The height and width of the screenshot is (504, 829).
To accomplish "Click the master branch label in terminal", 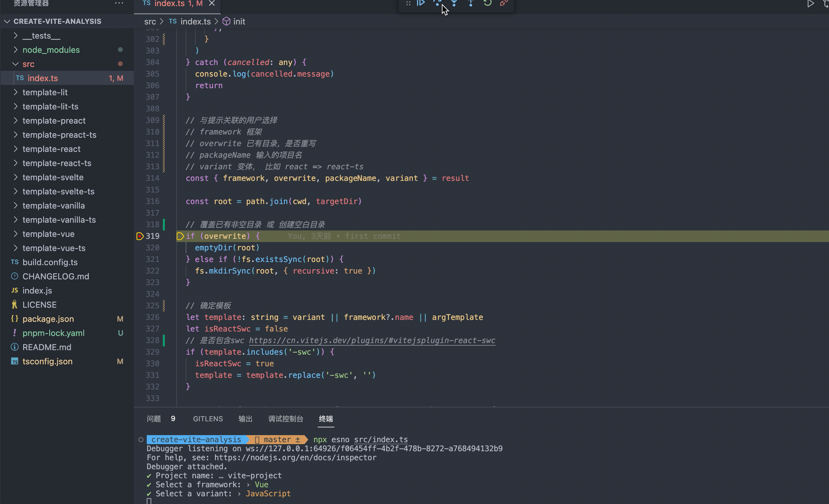I will 277,439.
